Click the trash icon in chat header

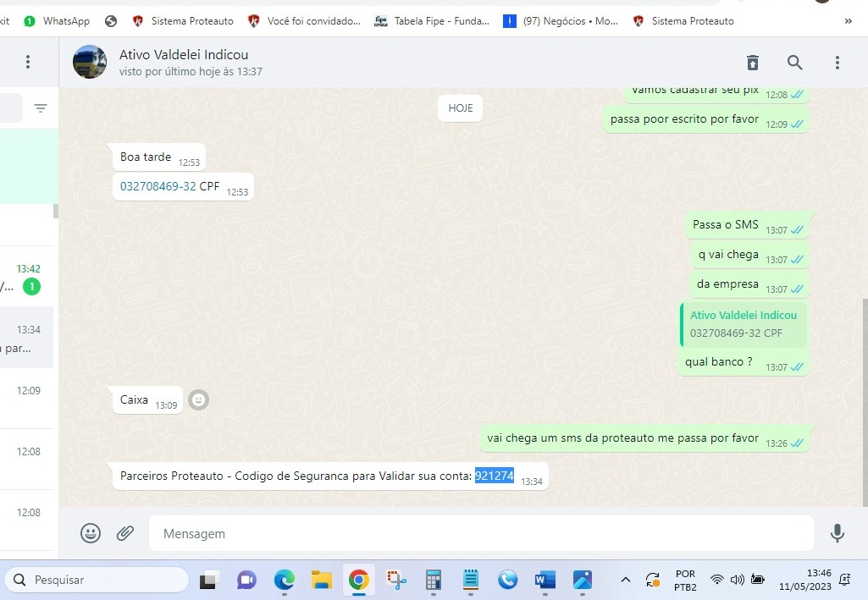(x=752, y=63)
